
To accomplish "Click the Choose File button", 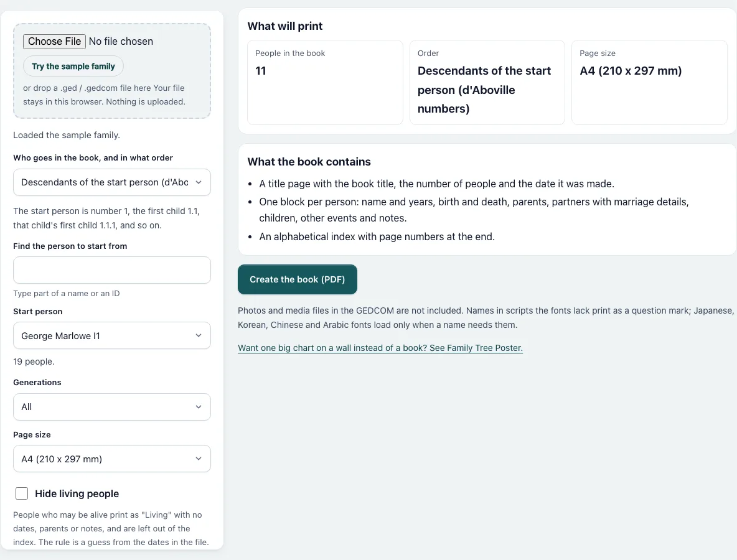I will 55,41.
